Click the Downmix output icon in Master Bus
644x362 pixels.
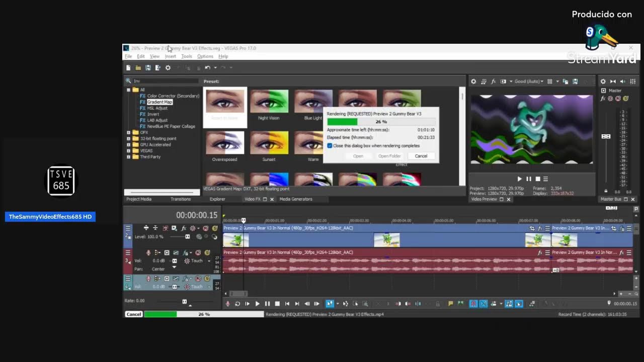click(613, 81)
